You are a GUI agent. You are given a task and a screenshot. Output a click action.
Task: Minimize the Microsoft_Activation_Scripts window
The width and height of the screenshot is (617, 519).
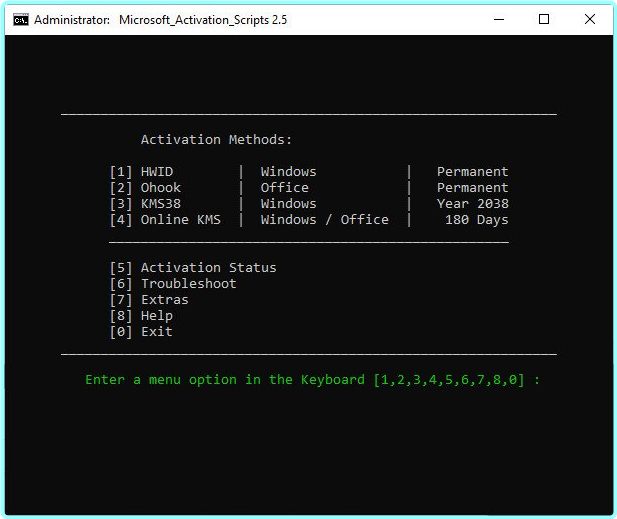point(500,19)
